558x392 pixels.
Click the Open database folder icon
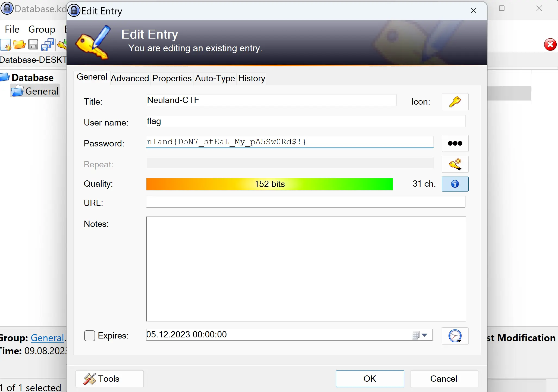point(19,45)
